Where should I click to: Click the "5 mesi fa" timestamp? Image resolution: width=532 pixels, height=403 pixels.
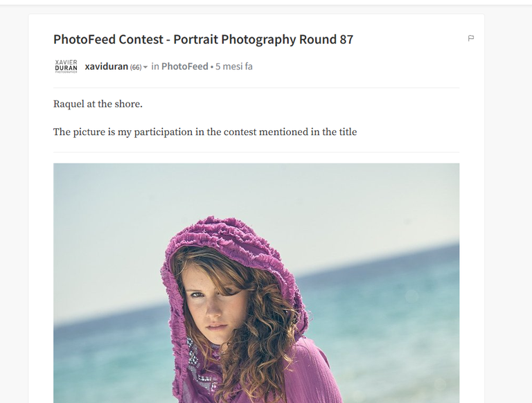[x=233, y=66]
